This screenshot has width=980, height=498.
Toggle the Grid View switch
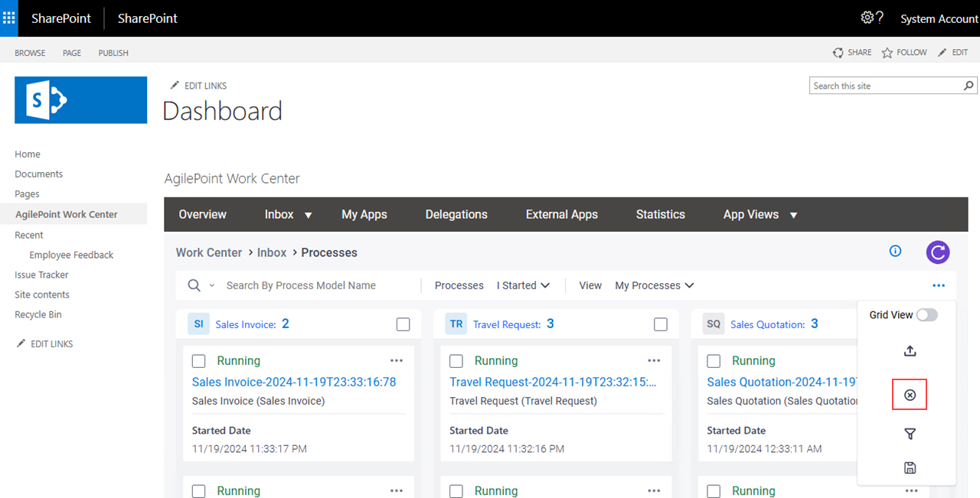[x=926, y=315]
